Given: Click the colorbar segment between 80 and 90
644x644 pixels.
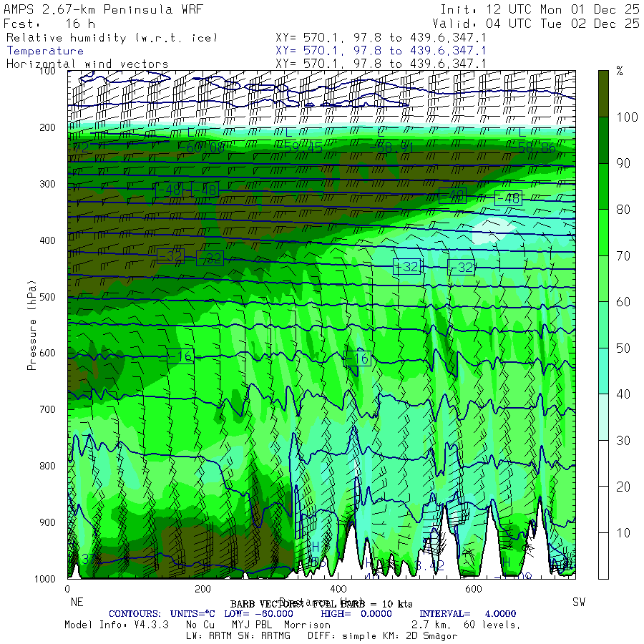Looking at the screenshot, I should click(603, 186).
